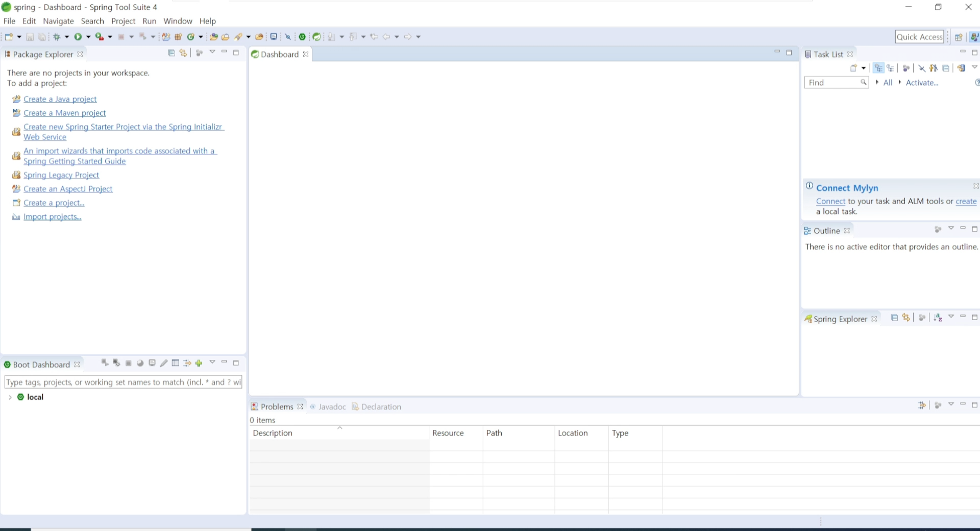Switch to the Javadoc tab
Image resolution: width=980 pixels, height=531 pixels.
(328, 407)
